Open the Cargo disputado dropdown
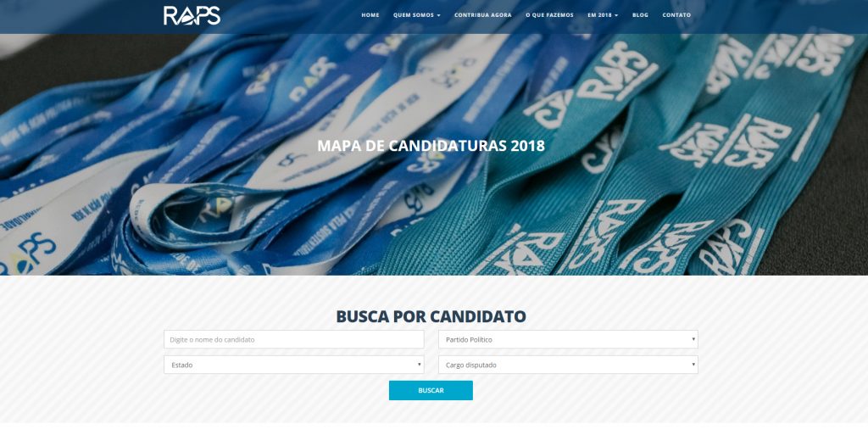This screenshot has height=435, width=868. coord(568,365)
